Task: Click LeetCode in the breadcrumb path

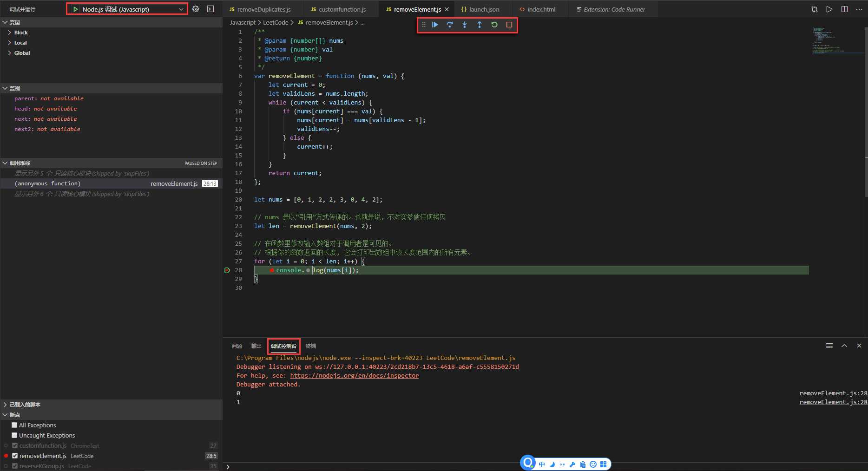Action: (x=276, y=22)
